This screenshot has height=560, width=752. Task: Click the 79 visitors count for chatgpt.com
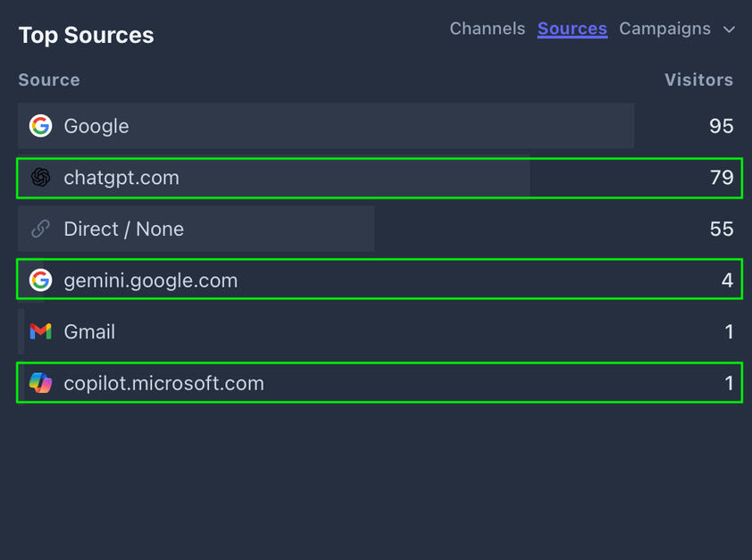click(x=721, y=178)
